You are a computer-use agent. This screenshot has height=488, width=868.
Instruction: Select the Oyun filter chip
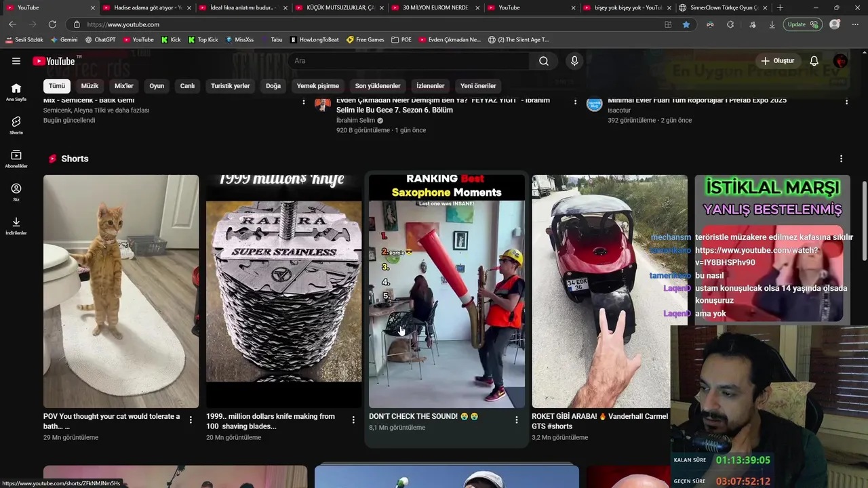pos(157,86)
